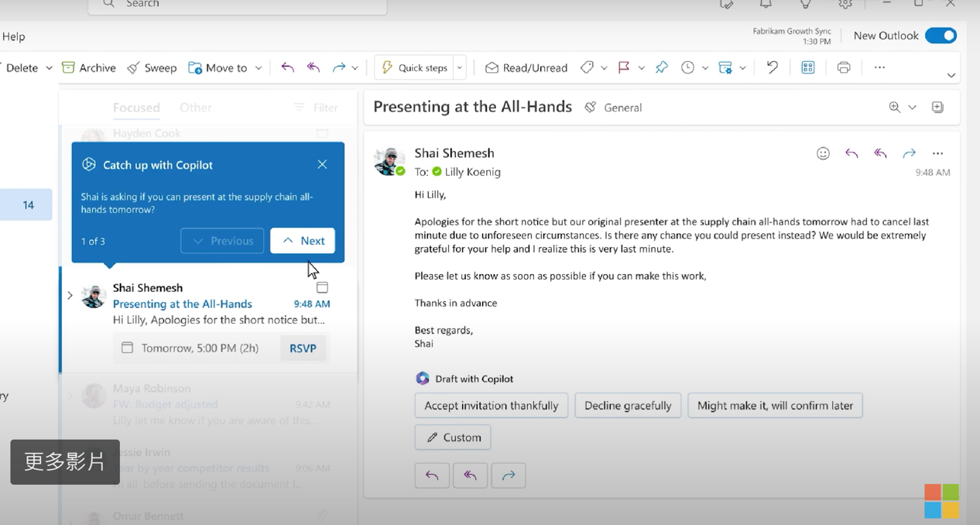Screen dimensions: 980x525
Task: Toggle Read/Unread status of the message
Action: [526, 67]
